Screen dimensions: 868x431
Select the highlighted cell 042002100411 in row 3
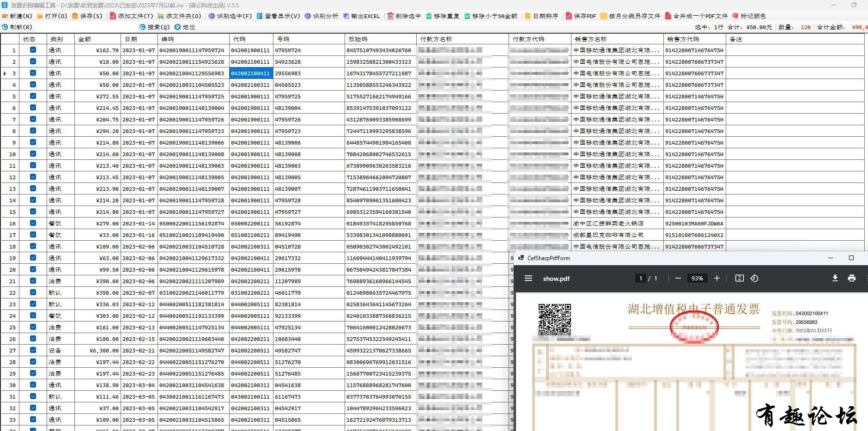(251, 73)
